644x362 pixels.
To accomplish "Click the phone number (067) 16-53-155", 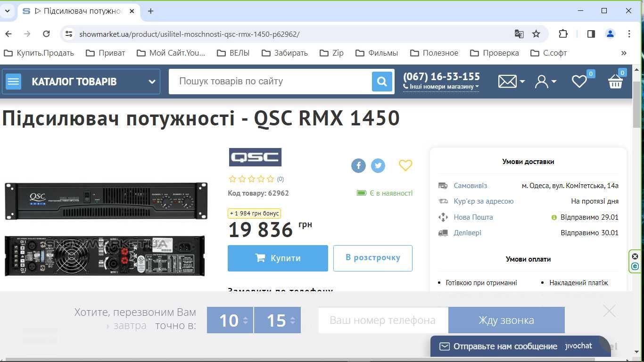I will point(441,76).
